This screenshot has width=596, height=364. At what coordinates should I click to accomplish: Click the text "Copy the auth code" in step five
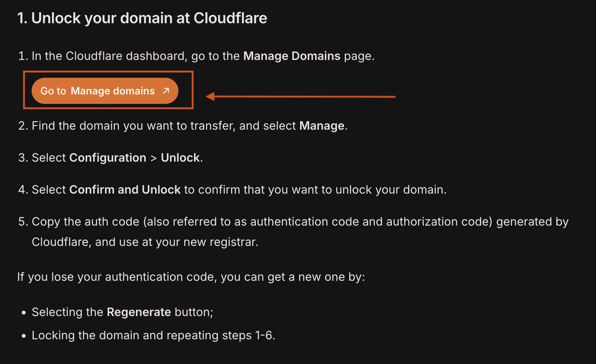86,222
